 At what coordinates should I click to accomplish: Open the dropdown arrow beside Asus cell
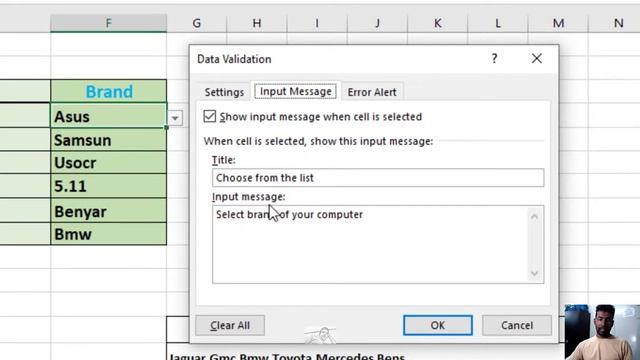pyautogui.click(x=175, y=118)
